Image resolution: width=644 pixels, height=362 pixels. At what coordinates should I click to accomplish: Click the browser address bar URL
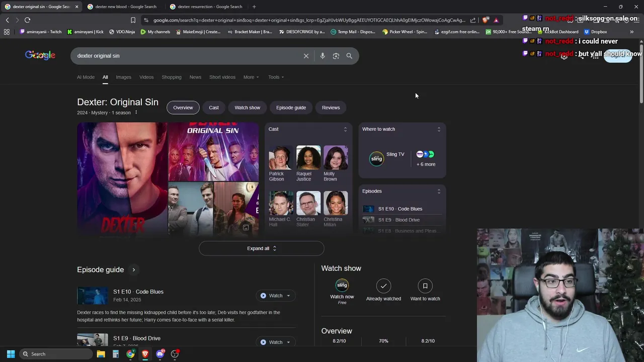[309, 20]
